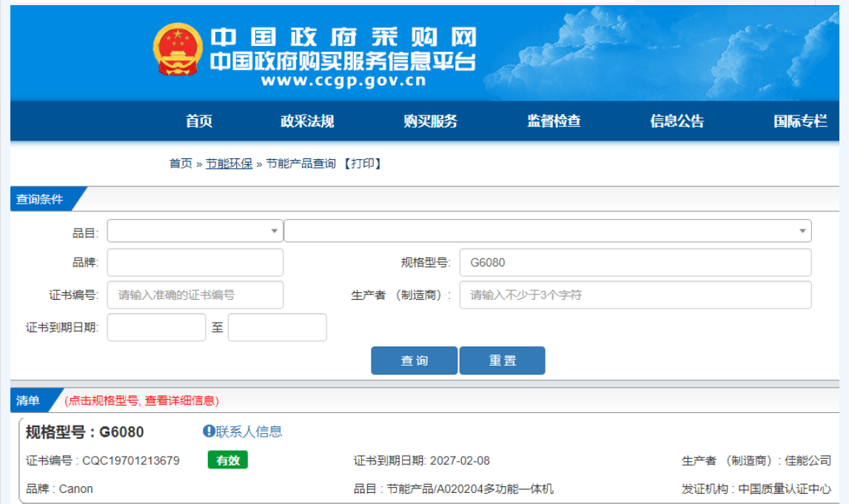Go to 政采法规 in navigation bar
Viewport: 849px width, 504px height.
tap(307, 121)
